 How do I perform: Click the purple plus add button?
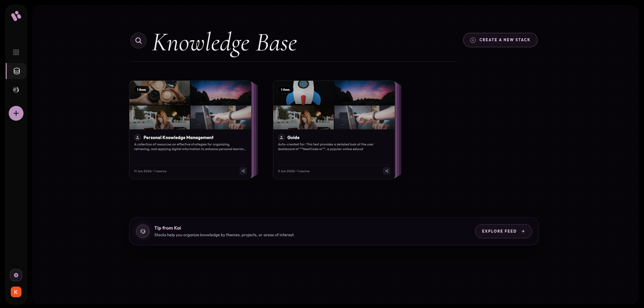(x=16, y=113)
